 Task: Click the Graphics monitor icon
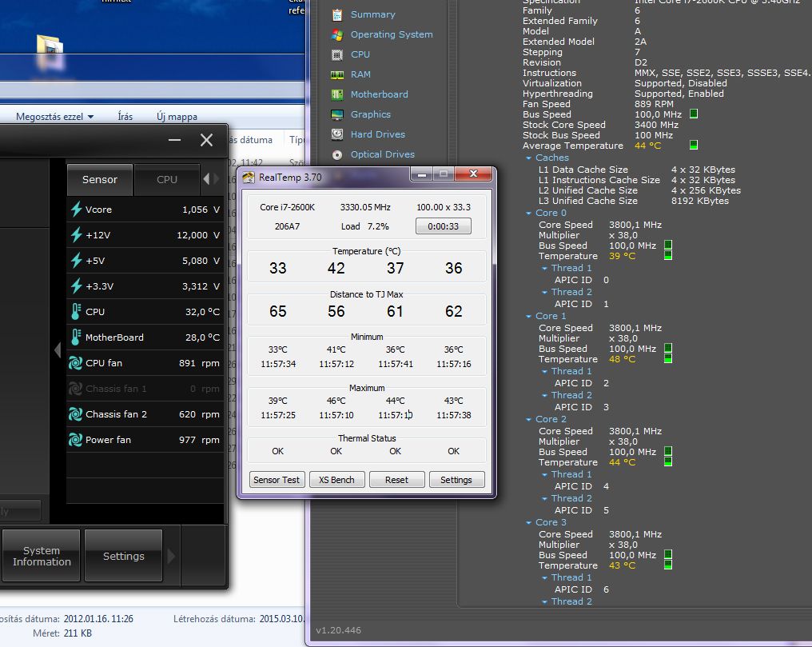337,114
